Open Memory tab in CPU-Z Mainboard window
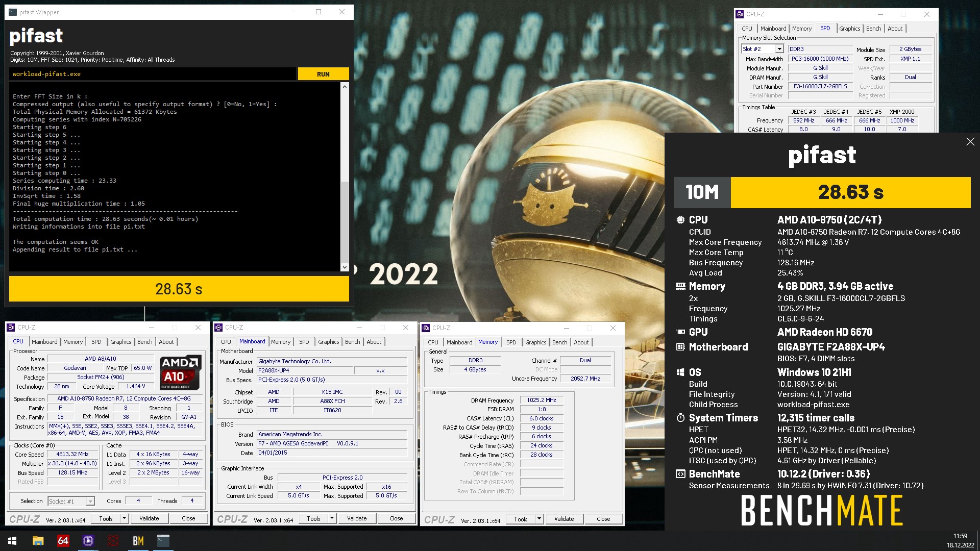This screenshot has height=551, width=980. [281, 342]
